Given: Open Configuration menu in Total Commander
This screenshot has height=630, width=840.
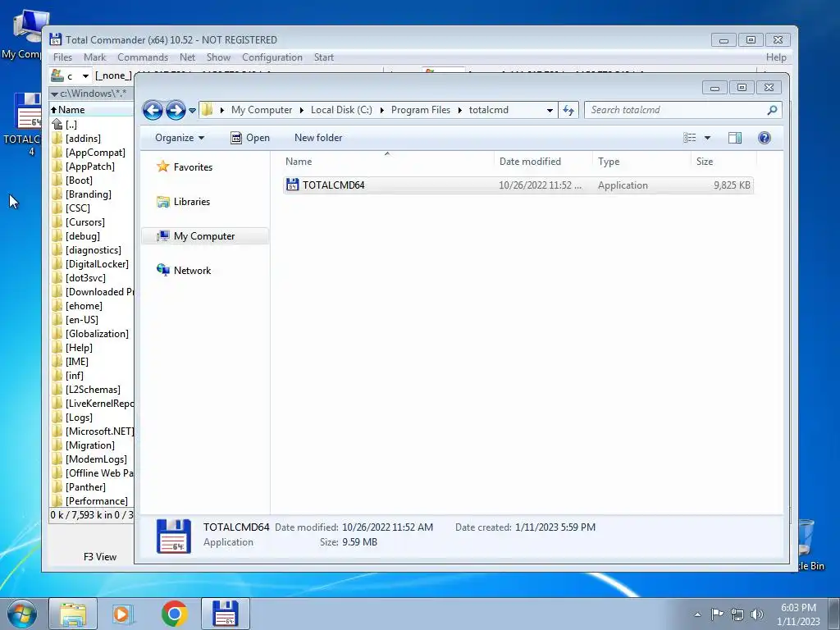Looking at the screenshot, I should (x=272, y=57).
